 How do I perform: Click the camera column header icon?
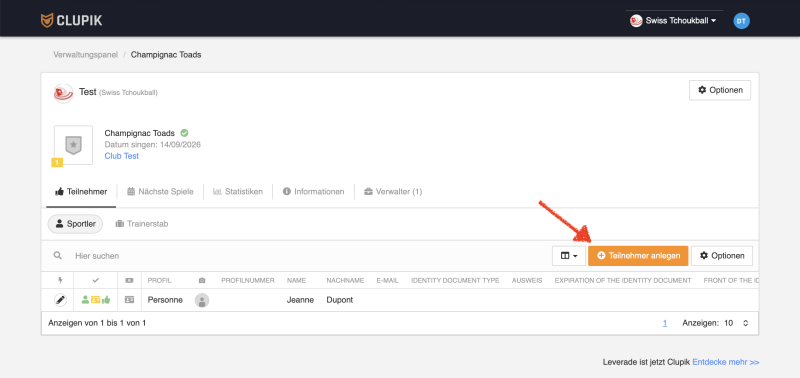click(202, 281)
